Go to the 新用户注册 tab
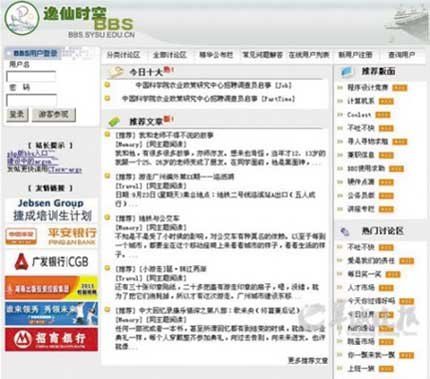Screen dimensions: 430x379 point(355,55)
